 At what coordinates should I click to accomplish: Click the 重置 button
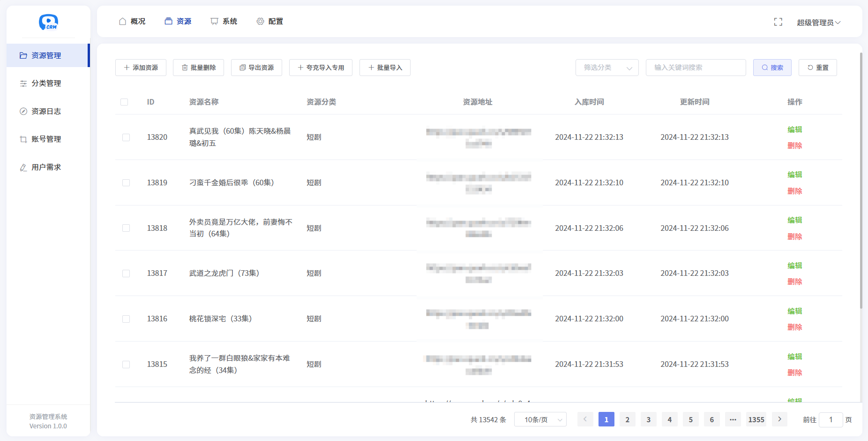[818, 68]
